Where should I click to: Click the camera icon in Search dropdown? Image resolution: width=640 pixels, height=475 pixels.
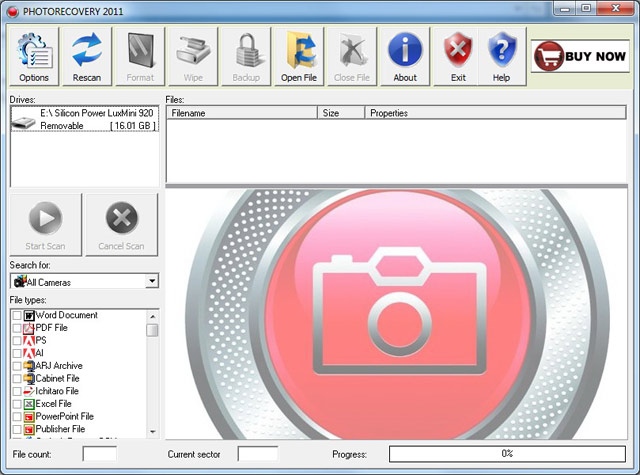20,281
